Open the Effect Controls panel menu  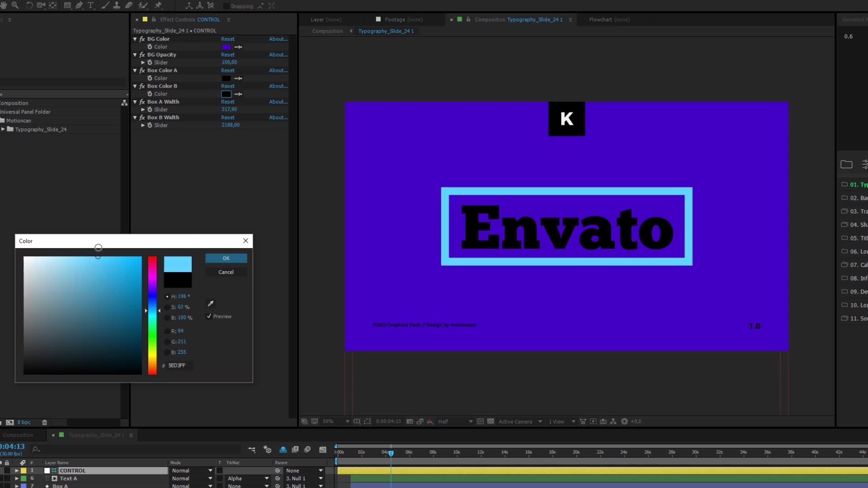click(x=228, y=19)
